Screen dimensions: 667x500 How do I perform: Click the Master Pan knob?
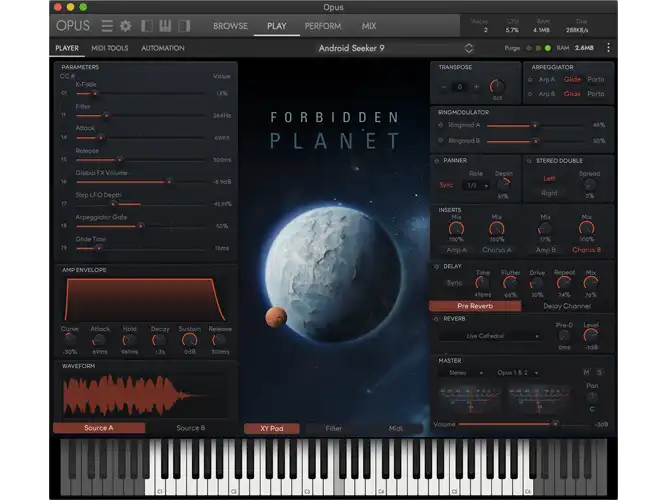(x=592, y=397)
